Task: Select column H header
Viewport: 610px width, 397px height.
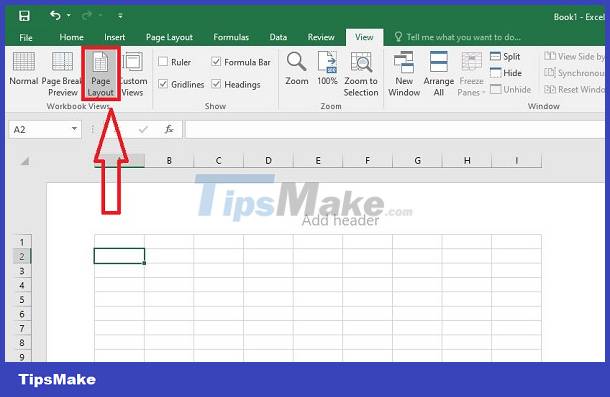Action: coord(467,160)
